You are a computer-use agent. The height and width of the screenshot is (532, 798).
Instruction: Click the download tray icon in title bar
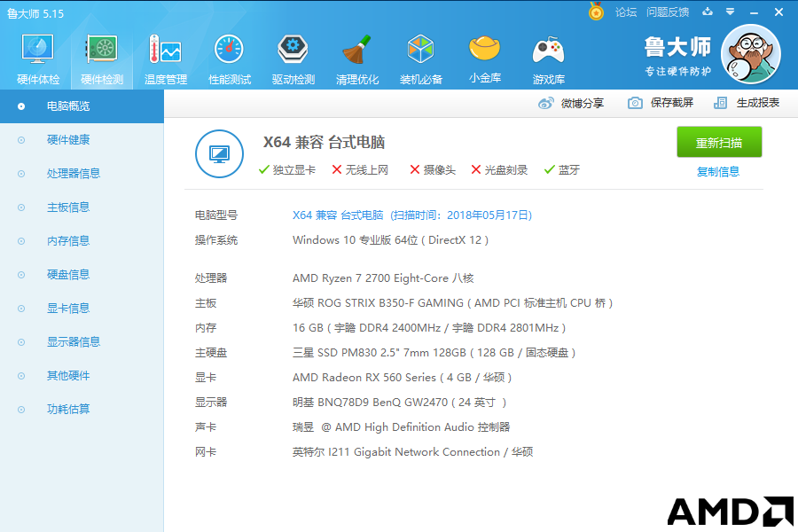coord(708,12)
